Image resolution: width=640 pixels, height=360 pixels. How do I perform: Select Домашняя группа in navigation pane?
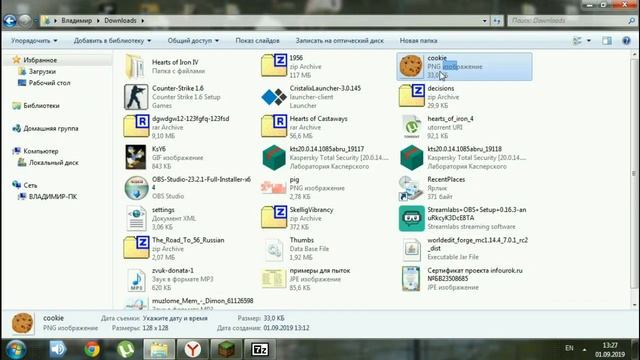(x=51, y=129)
